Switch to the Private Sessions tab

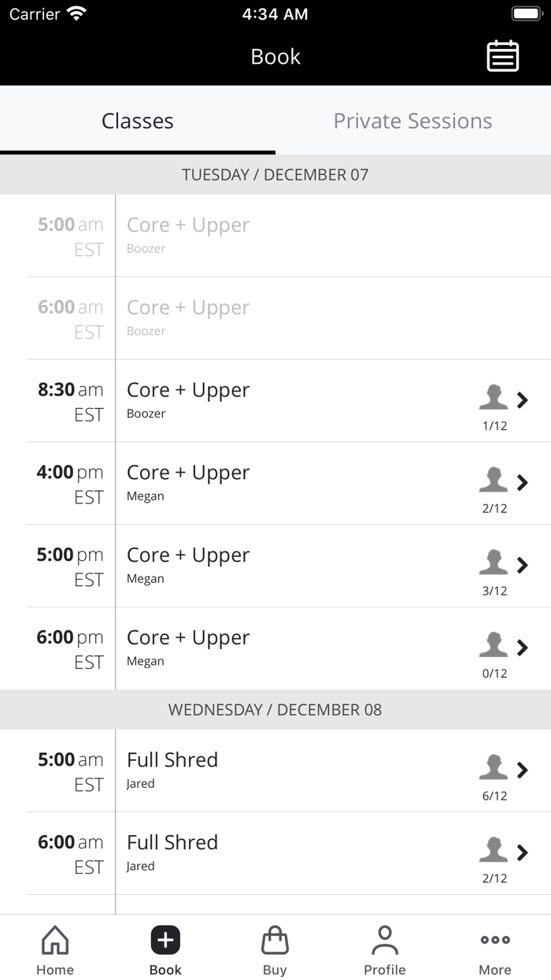pyautogui.click(x=412, y=121)
